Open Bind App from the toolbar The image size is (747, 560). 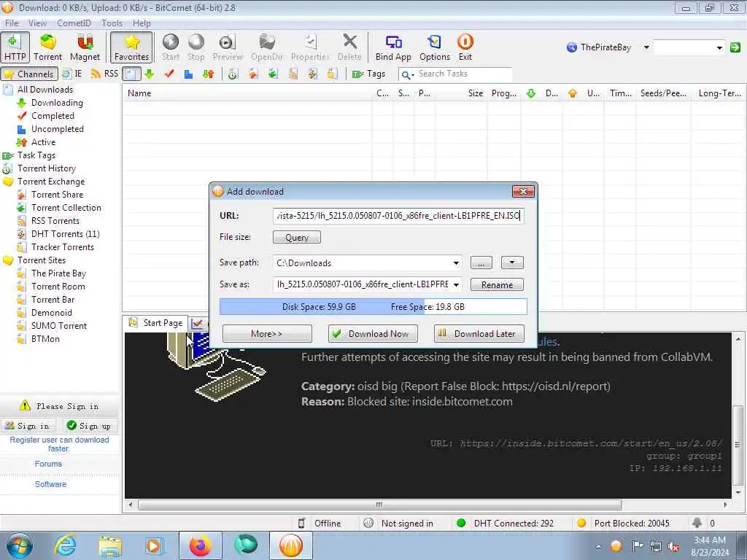(393, 47)
